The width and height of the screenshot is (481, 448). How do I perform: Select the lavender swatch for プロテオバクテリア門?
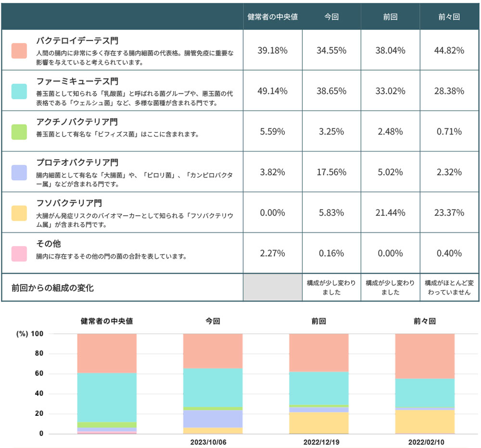[x=19, y=172]
